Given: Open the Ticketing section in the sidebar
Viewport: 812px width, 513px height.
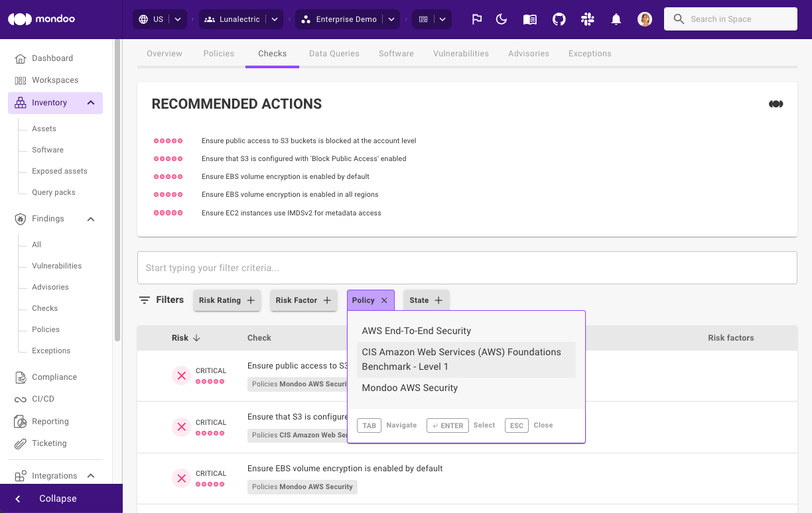Looking at the screenshot, I should (49, 443).
